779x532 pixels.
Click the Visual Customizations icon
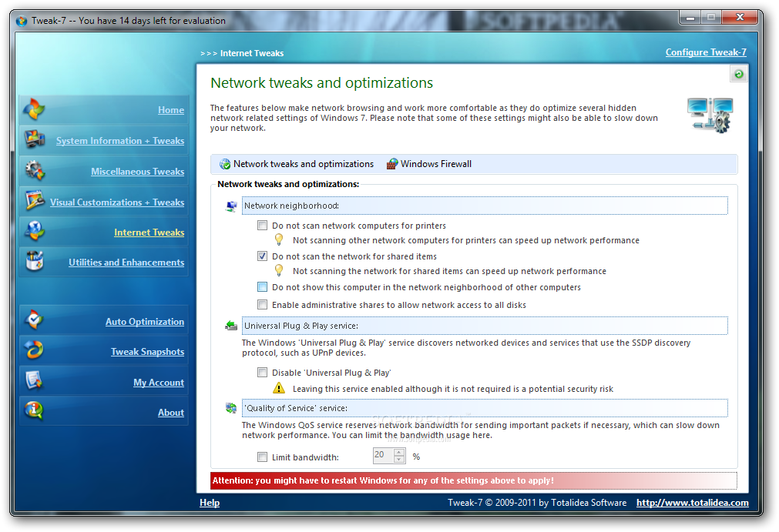point(35,200)
